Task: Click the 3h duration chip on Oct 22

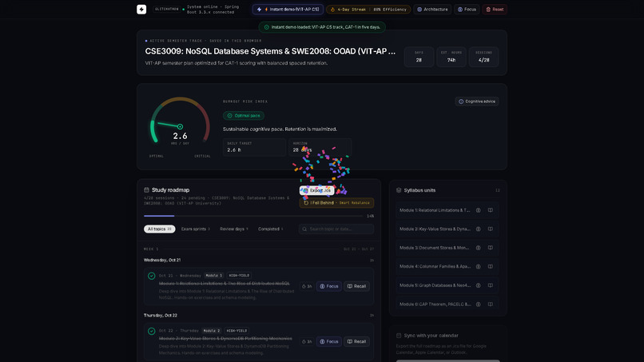Action: [x=307, y=341]
